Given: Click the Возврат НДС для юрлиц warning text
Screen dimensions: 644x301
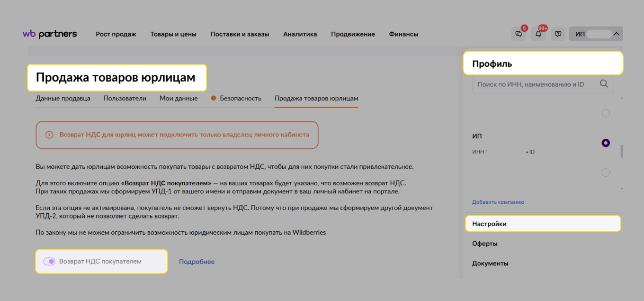Looking at the screenshot, I should 184,135.
